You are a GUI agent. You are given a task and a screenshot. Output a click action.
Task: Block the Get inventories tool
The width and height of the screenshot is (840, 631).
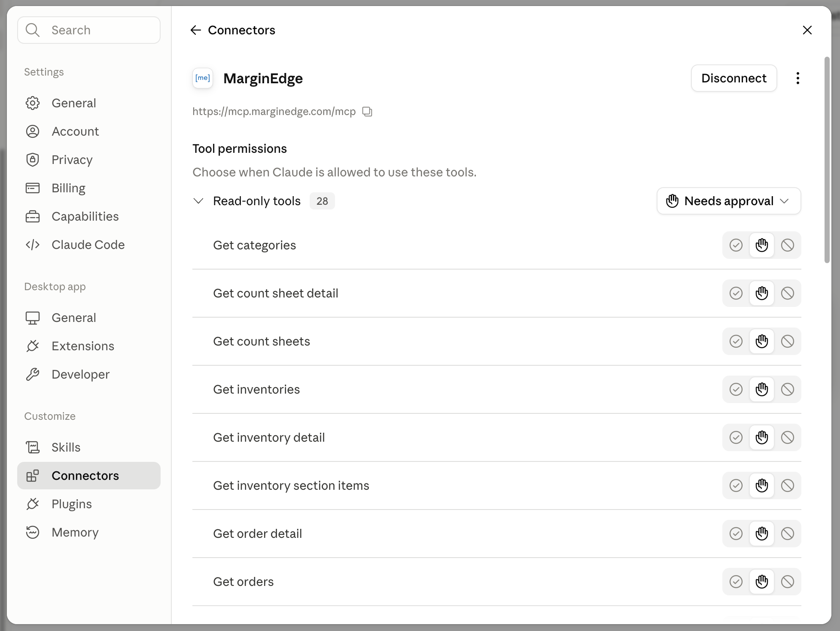pyautogui.click(x=788, y=389)
